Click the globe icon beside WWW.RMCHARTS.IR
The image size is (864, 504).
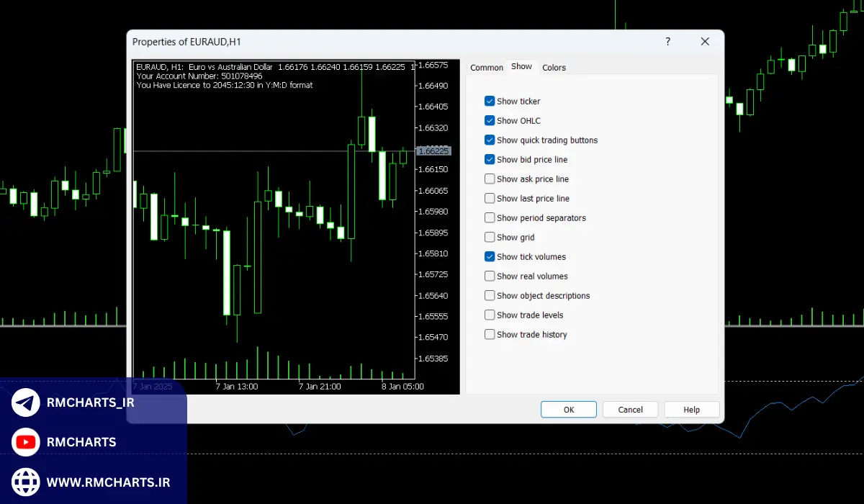click(x=26, y=481)
